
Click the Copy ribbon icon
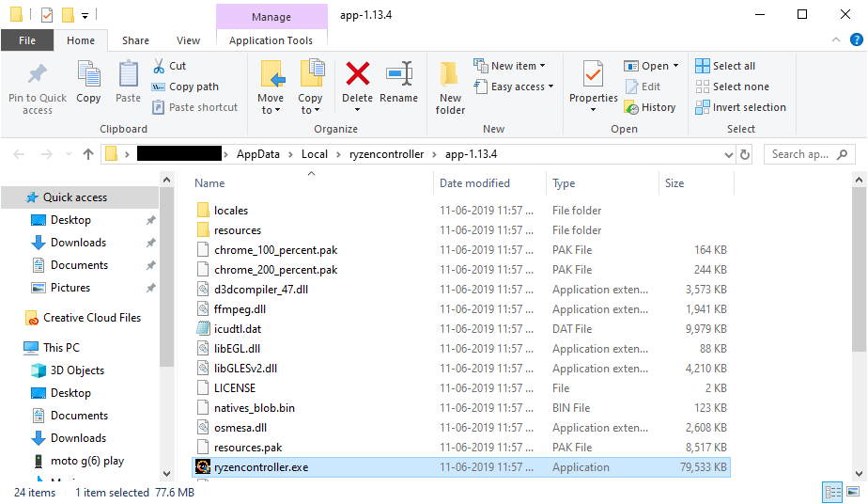pos(88,74)
